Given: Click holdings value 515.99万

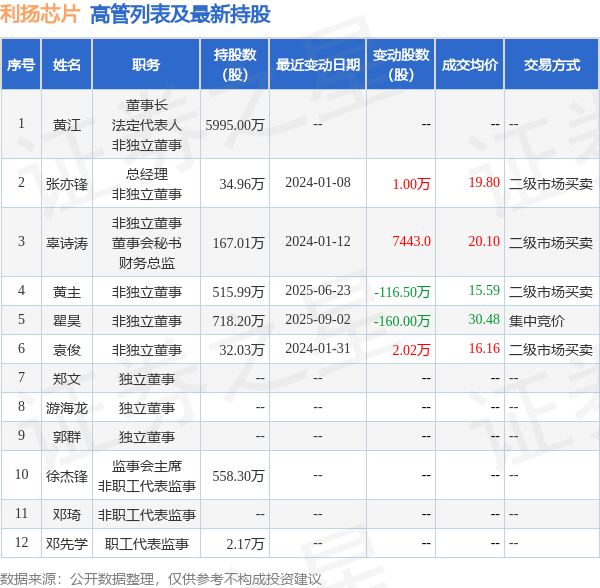Looking at the screenshot, I should 238,292.
